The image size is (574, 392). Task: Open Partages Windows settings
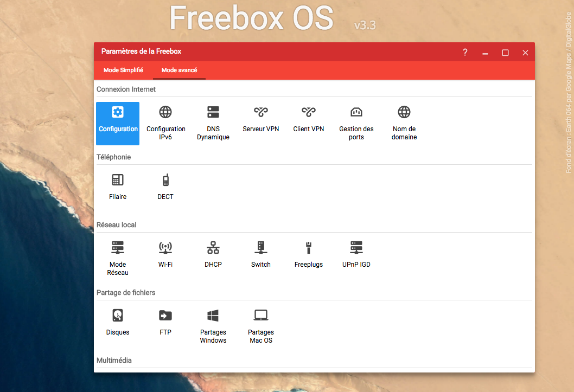tap(213, 326)
